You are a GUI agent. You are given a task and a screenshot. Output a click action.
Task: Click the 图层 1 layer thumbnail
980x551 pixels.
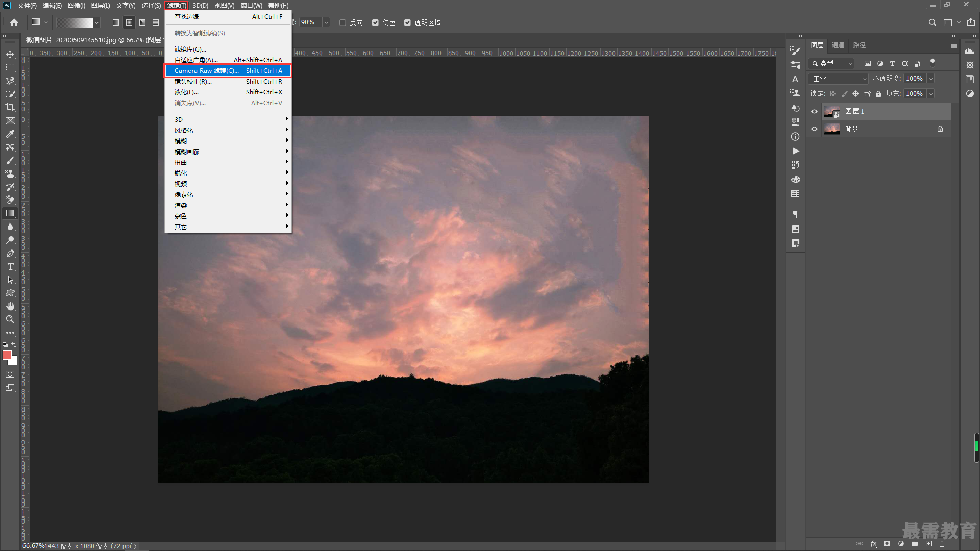coord(832,111)
